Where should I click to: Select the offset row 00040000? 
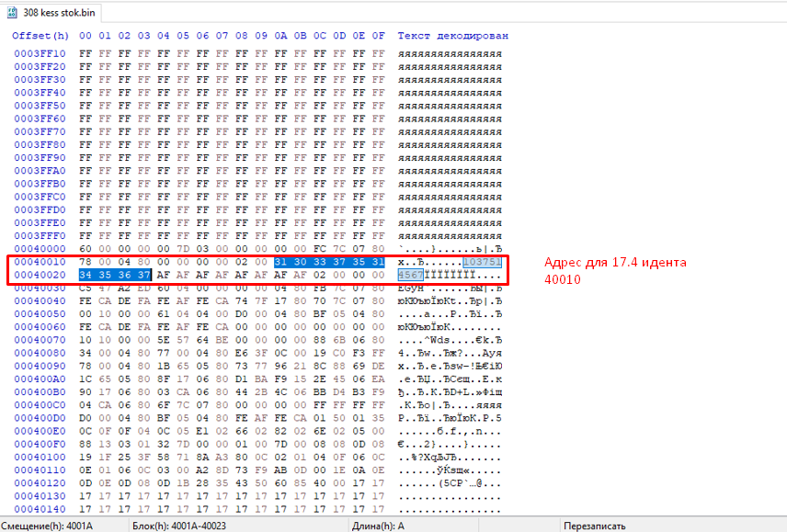point(40,249)
